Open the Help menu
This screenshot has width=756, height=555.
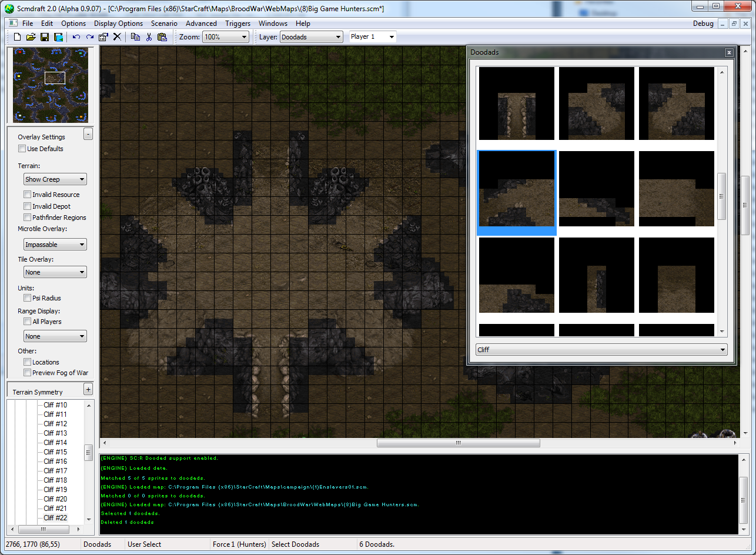[x=303, y=24]
